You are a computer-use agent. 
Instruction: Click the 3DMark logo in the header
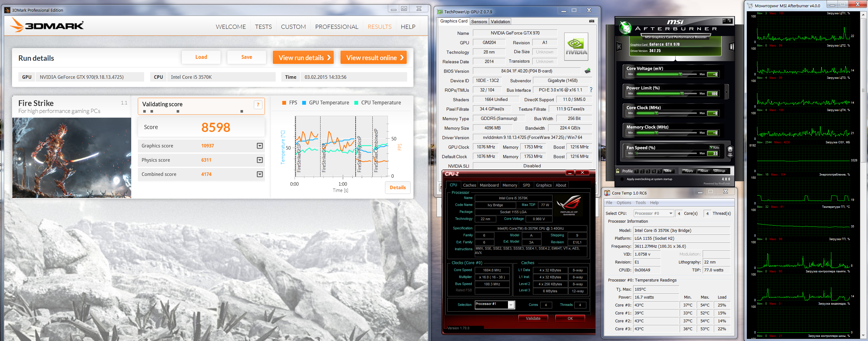(x=47, y=25)
